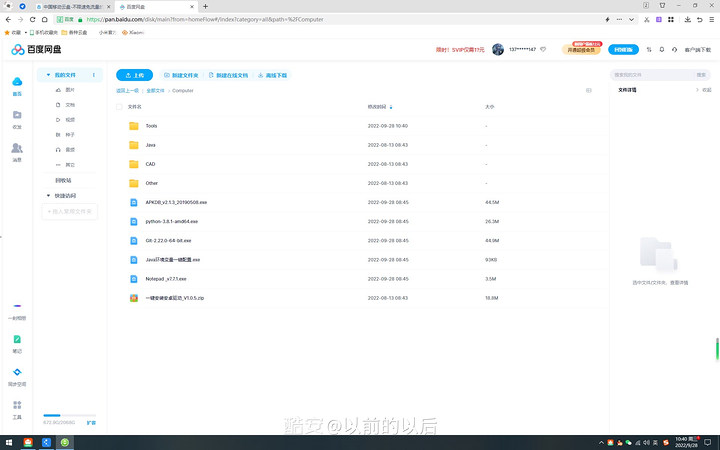The height and width of the screenshot is (450, 720).
Task: Open the Tools folder icon
Action: [x=134, y=126]
